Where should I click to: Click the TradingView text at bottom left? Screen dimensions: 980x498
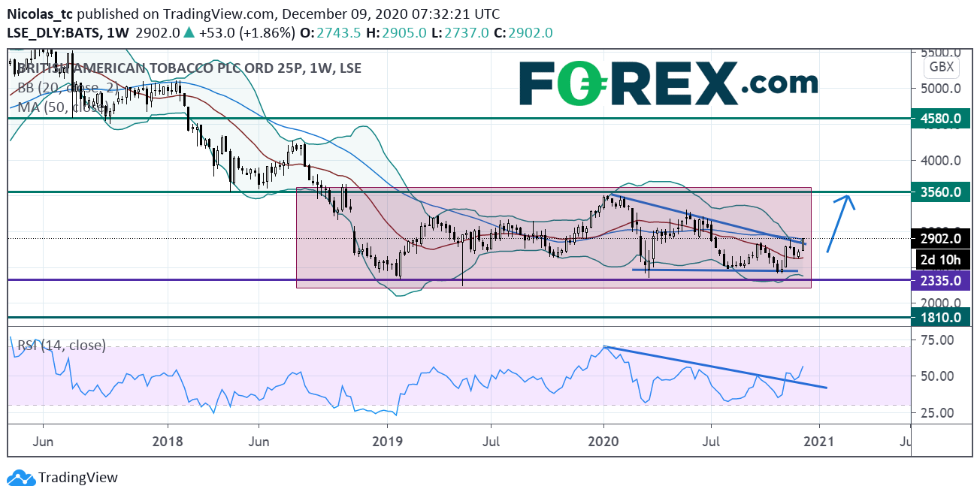(78, 478)
